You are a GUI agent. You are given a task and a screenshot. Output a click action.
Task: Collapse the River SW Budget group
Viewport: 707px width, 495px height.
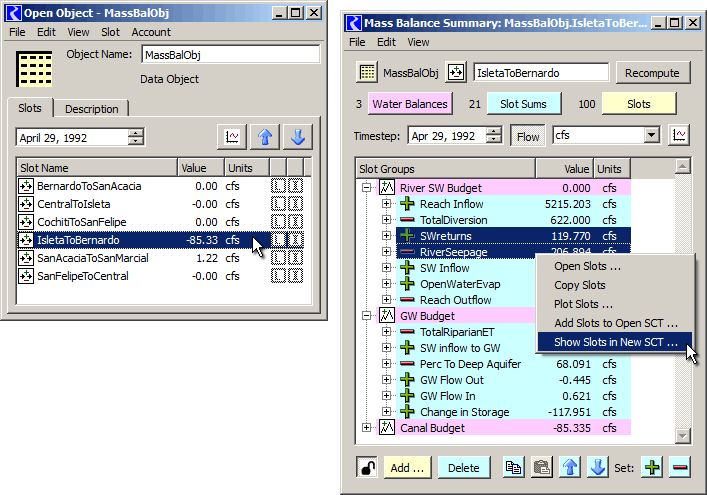pos(367,188)
